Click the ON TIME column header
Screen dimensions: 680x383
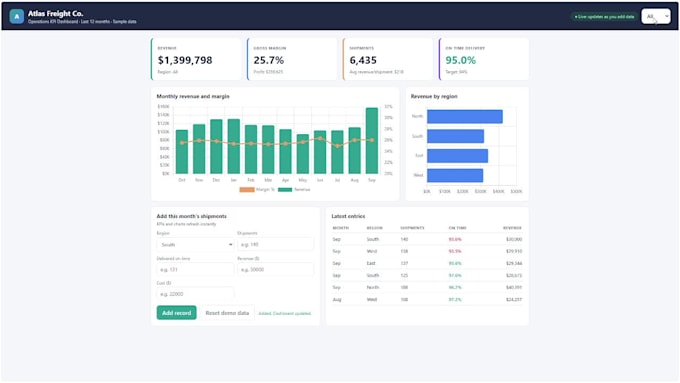click(458, 228)
